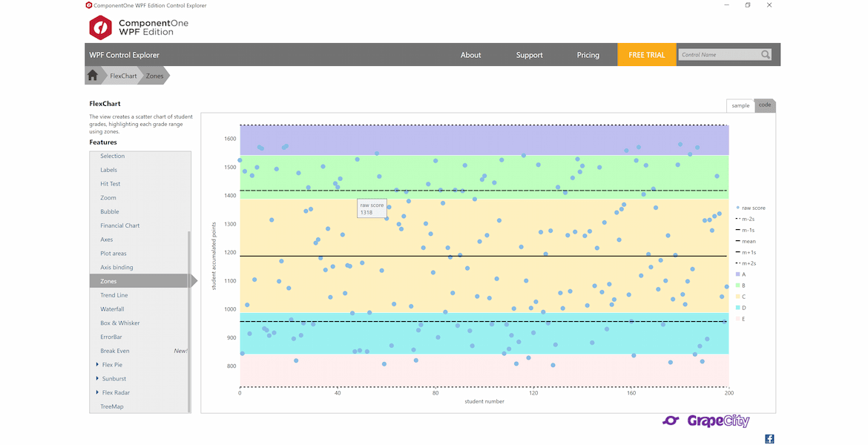
Task: Click the search magnifier icon
Action: coord(765,54)
